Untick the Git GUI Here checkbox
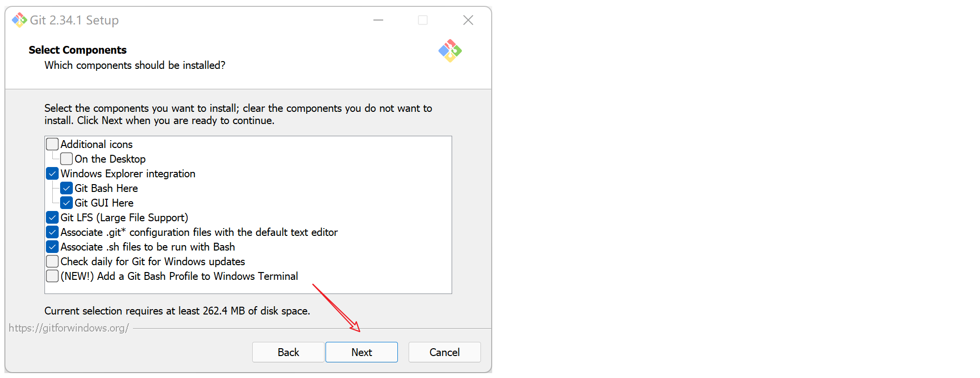 pos(66,203)
